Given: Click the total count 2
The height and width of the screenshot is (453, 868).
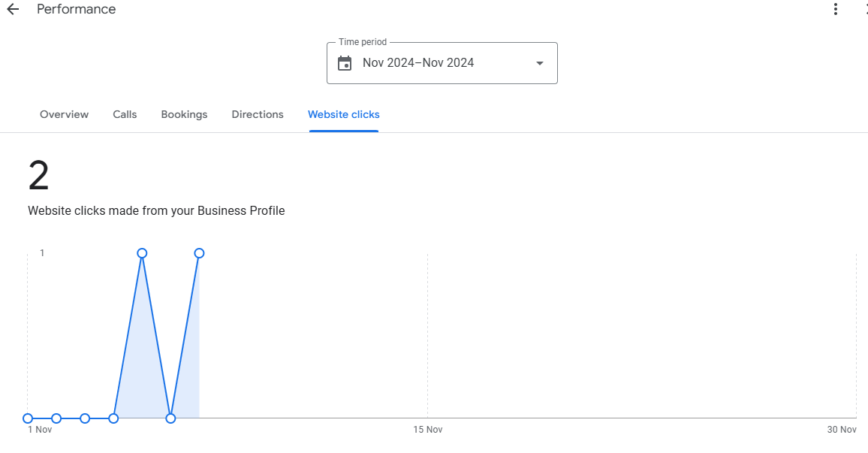Looking at the screenshot, I should 39,176.
